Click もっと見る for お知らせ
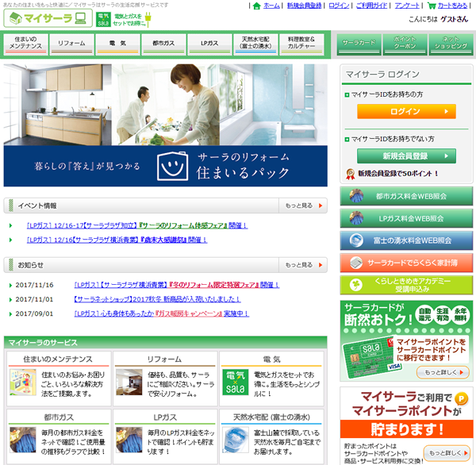Image resolution: width=476 pixels, height=465 pixels. (x=303, y=265)
